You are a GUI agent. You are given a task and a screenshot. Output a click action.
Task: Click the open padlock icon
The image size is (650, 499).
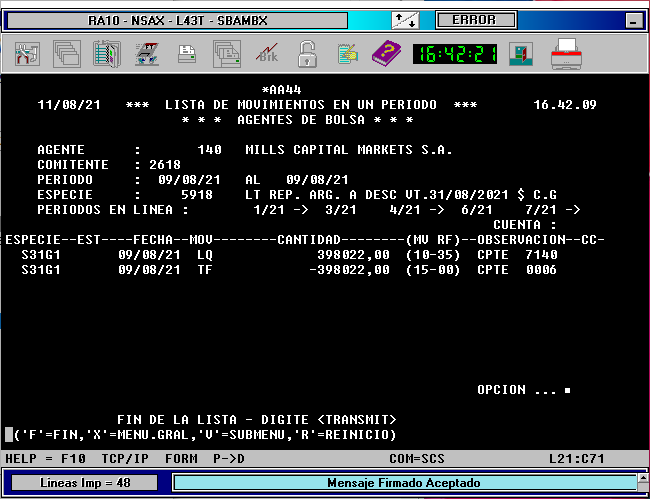click(x=307, y=54)
